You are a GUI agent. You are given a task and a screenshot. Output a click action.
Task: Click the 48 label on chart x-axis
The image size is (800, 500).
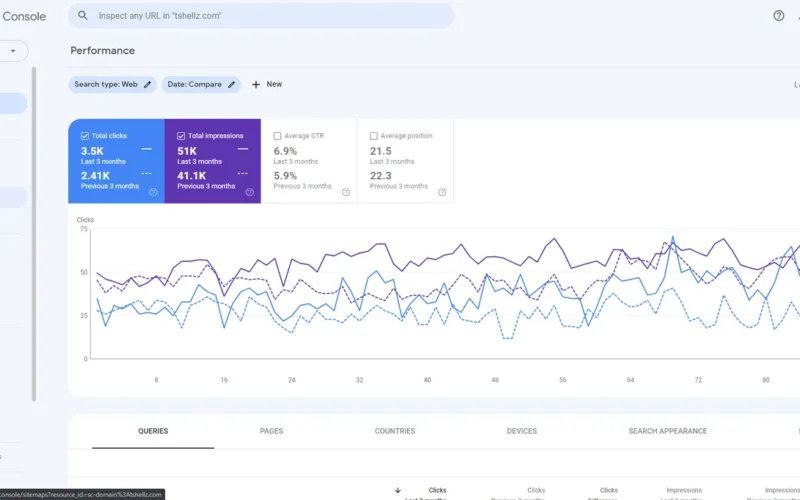(x=495, y=380)
